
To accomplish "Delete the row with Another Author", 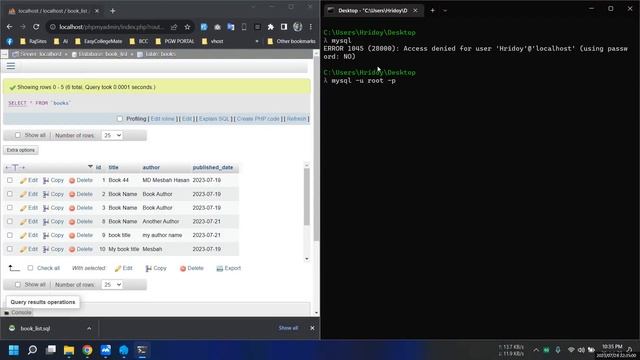I will pos(81,222).
